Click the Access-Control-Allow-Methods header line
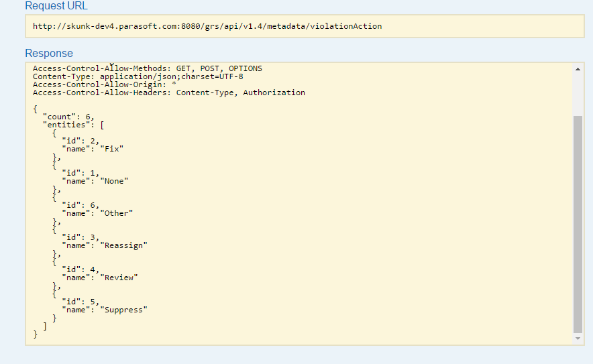The image size is (593, 364). pyautogui.click(x=148, y=68)
